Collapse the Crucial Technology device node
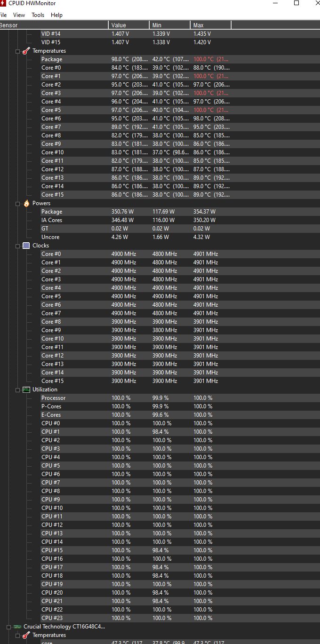Image resolution: width=320 pixels, height=644 pixels. (8, 627)
